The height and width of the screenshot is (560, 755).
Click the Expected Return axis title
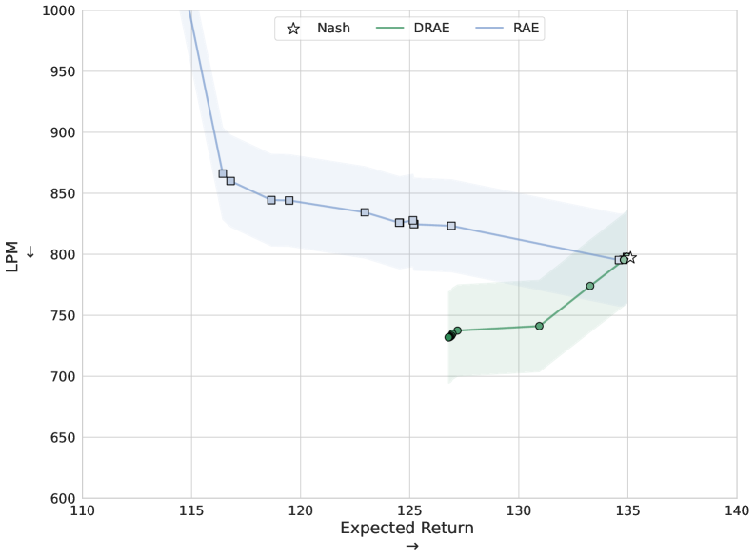(x=407, y=528)
